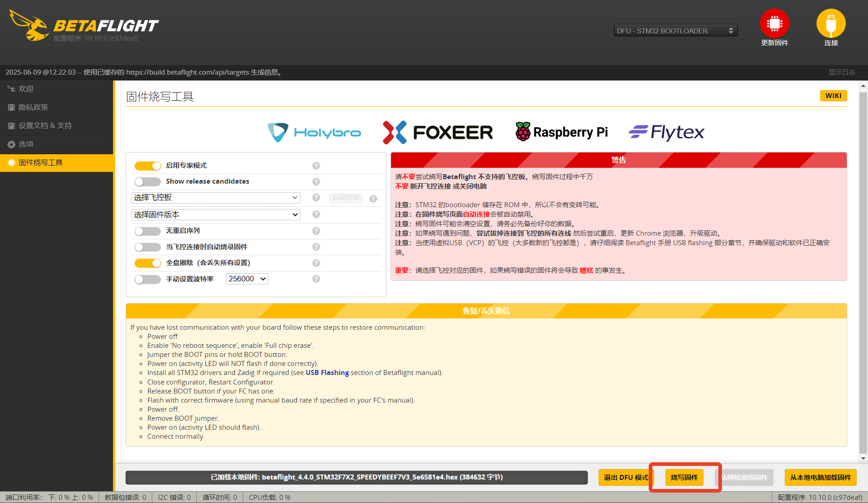Click the 警告 warning panel header
Viewport: 868px width, 503px height.
tap(619, 160)
